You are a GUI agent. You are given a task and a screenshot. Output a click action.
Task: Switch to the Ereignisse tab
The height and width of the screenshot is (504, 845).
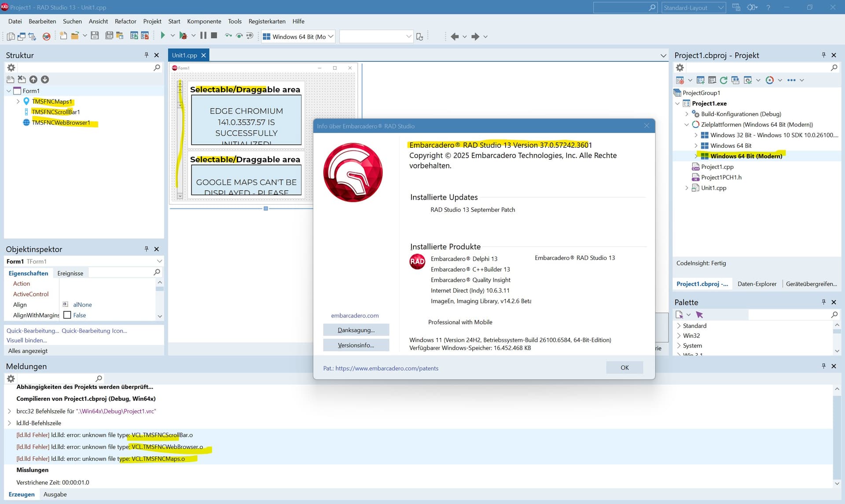70,273
